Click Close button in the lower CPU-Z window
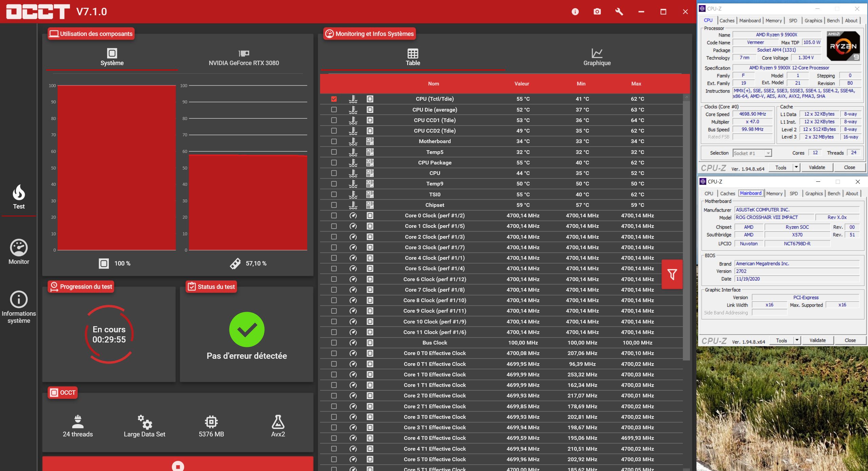Image resolution: width=868 pixels, height=471 pixels. tap(850, 340)
